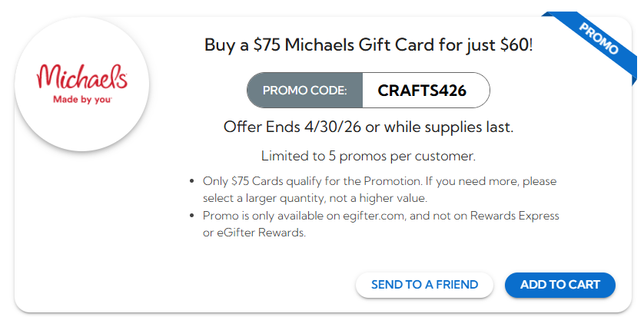Click the Michaels logo wordmark
The height and width of the screenshot is (317, 644).
click(81, 78)
